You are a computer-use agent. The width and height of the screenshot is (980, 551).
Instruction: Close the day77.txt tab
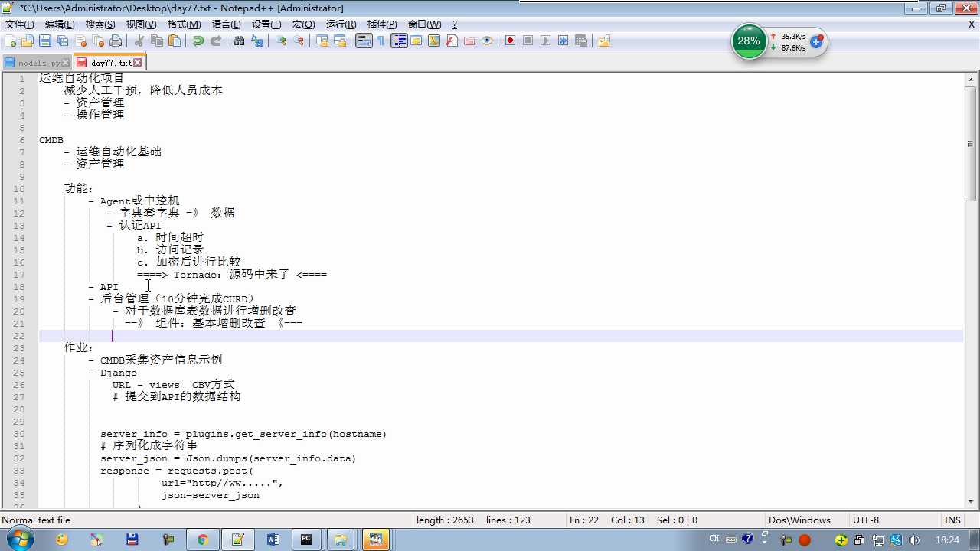coord(138,63)
